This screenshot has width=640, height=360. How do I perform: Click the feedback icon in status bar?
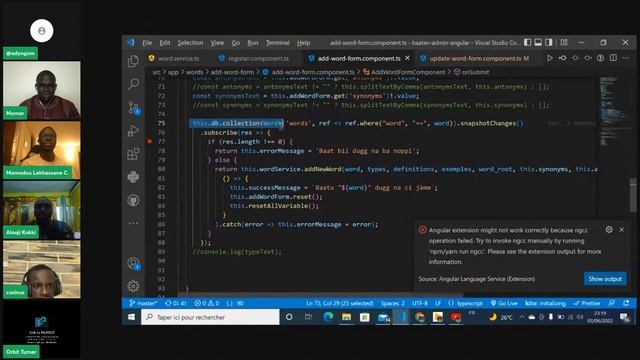611,303
